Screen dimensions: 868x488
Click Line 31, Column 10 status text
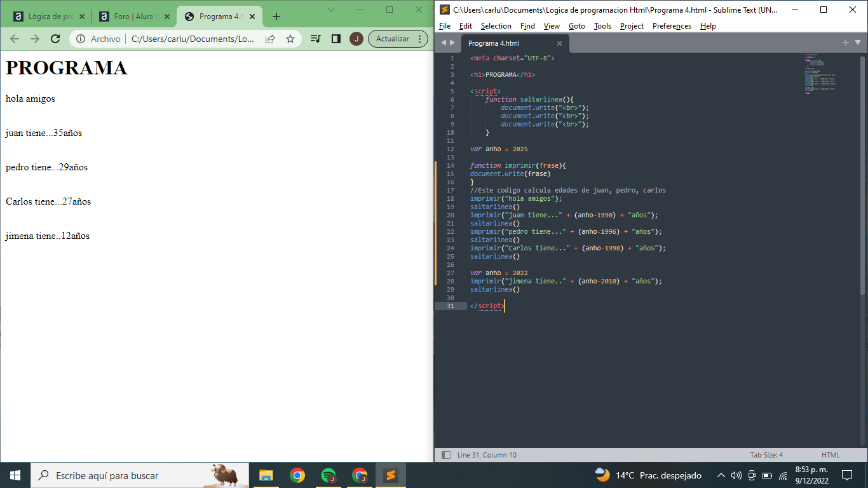click(487, 455)
